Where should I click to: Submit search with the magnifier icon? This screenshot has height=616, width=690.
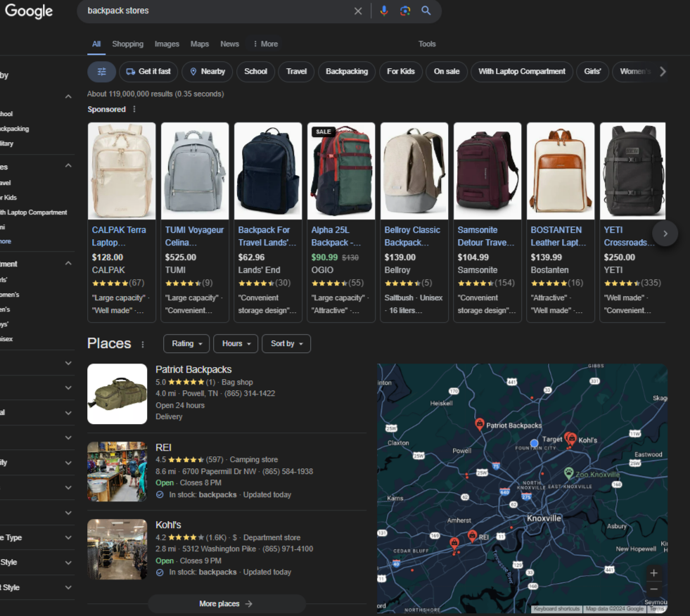tap(426, 11)
